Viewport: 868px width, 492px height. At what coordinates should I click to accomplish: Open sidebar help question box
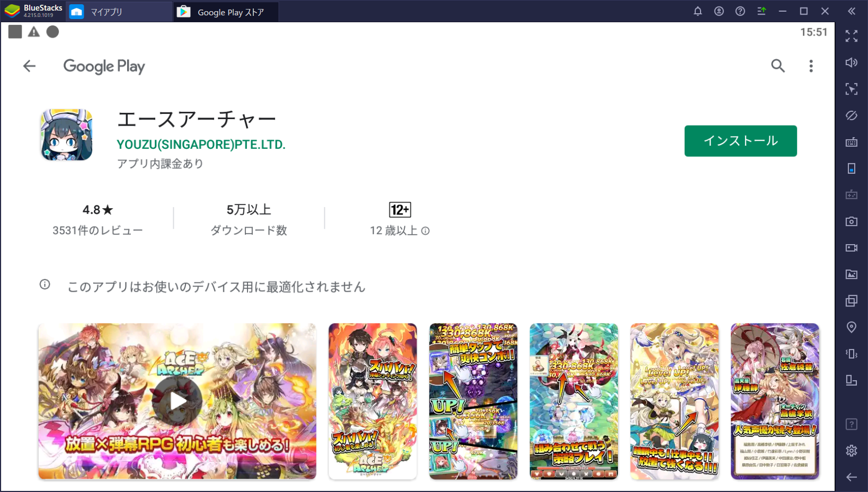pos(852,424)
